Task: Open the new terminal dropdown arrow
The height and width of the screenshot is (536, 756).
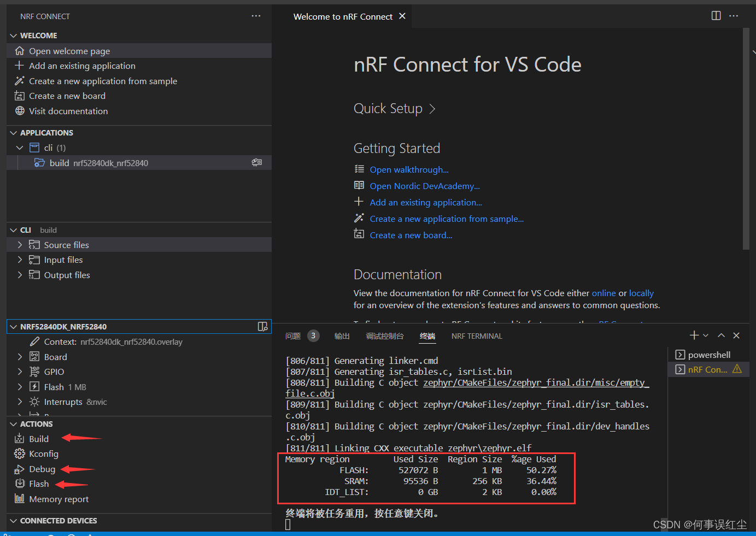Action: (x=706, y=335)
